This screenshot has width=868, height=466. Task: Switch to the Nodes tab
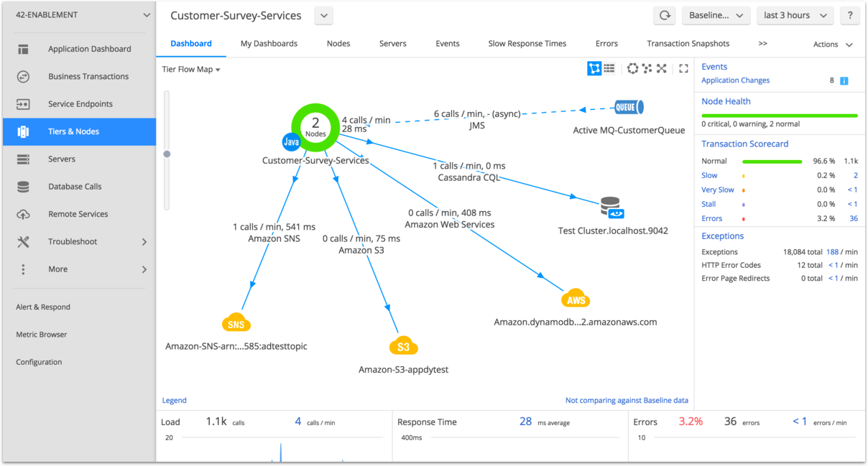click(338, 44)
